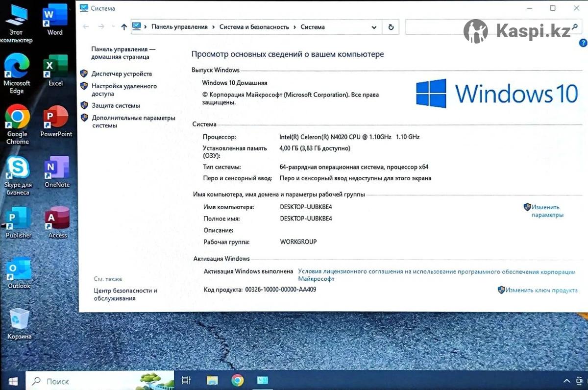Open This Computer (Этот компьютер) desktop icon

[x=16, y=24]
